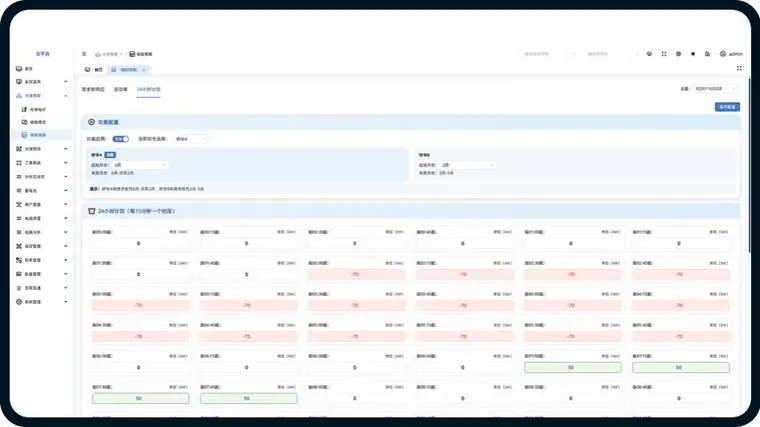Open the 当前时令选择 dropdown showing 时令A
The image size is (760, 427).
pos(191,139)
